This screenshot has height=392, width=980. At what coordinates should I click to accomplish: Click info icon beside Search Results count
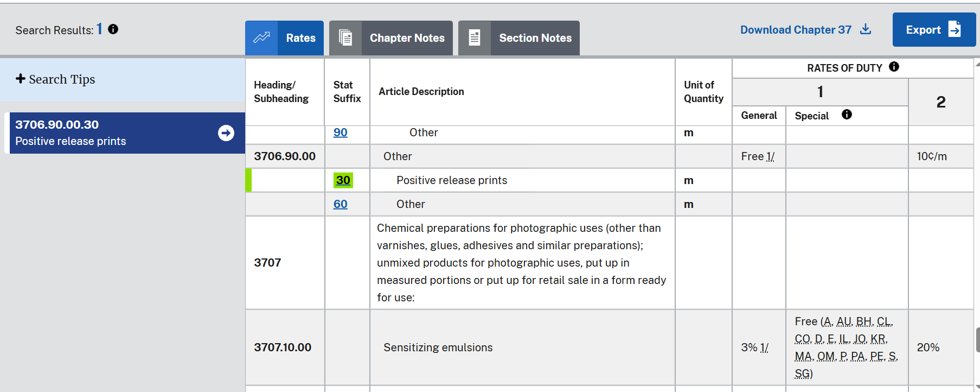[x=113, y=29]
